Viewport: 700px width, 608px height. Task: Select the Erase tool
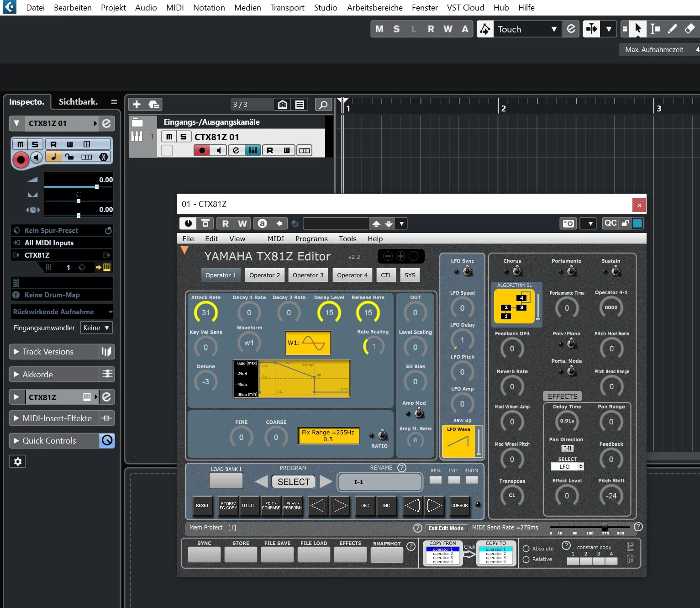(x=689, y=29)
